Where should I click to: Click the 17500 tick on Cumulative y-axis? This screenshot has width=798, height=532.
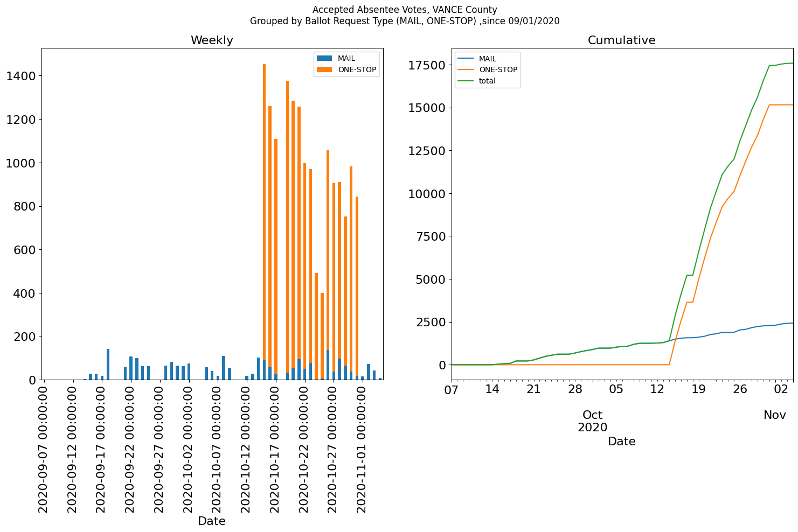[x=427, y=65]
